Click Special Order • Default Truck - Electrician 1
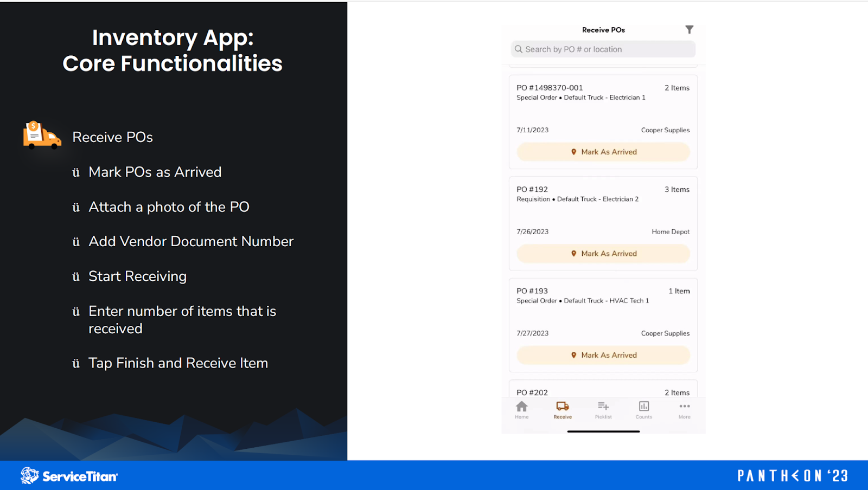Image resolution: width=868 pixels, height=490 pixels. (x=581, y=98)
